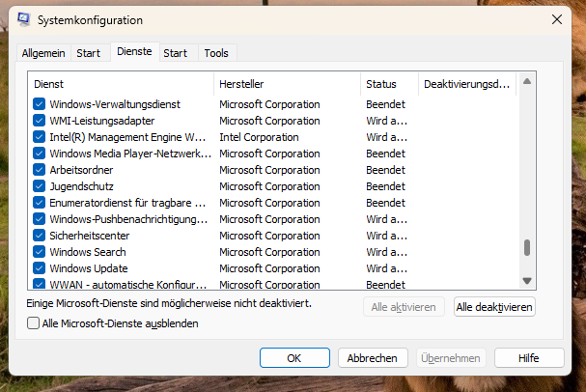Confirm with the OK button
The height and width of the screenshot is (392, 586).
point(294,358)
